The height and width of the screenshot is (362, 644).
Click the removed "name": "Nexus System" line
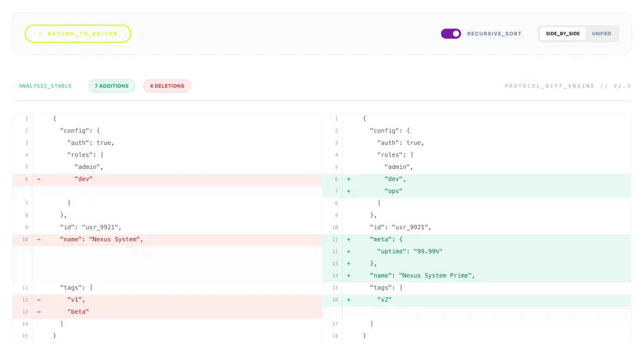[x=167, y=239]
